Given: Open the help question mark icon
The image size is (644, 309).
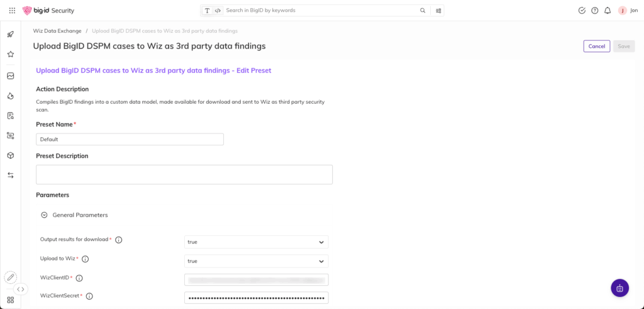Looking at the screenshot, I should pos(595,11).
